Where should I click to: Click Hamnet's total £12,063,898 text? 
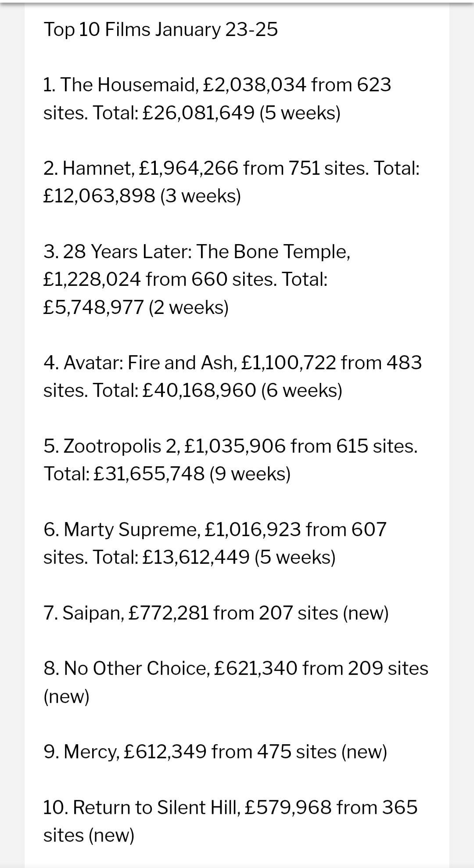pos(99,196)
